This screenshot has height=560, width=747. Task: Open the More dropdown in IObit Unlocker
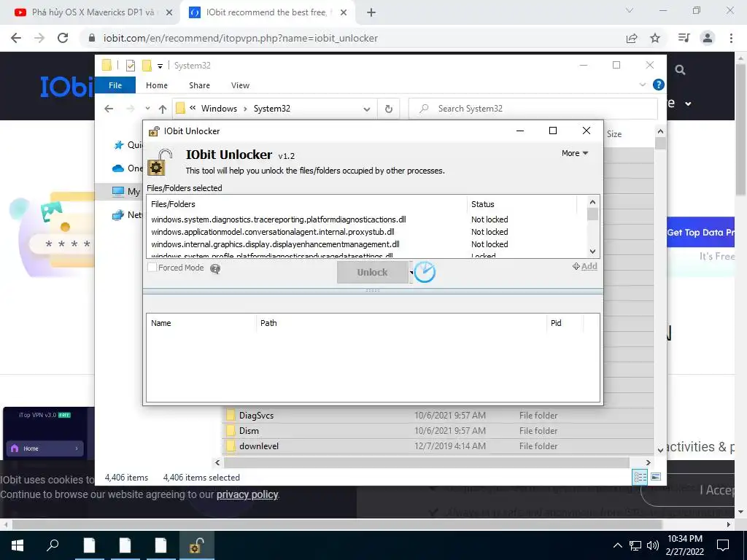pos(575,153)
